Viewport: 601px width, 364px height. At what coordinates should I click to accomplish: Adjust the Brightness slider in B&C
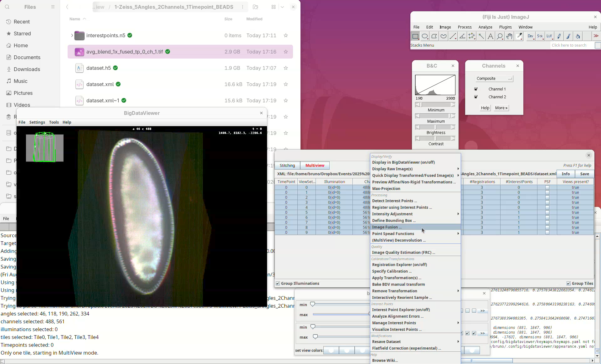coord(435,127)
